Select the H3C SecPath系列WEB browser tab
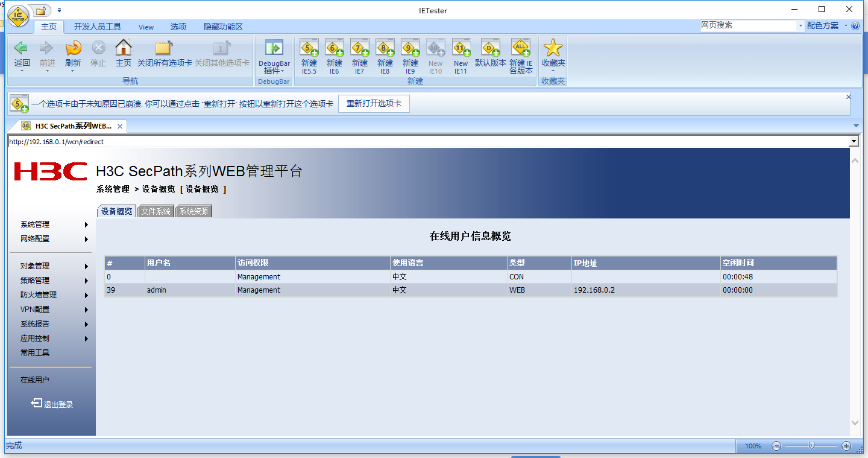 pyautogui.click(x=73, y=126)
